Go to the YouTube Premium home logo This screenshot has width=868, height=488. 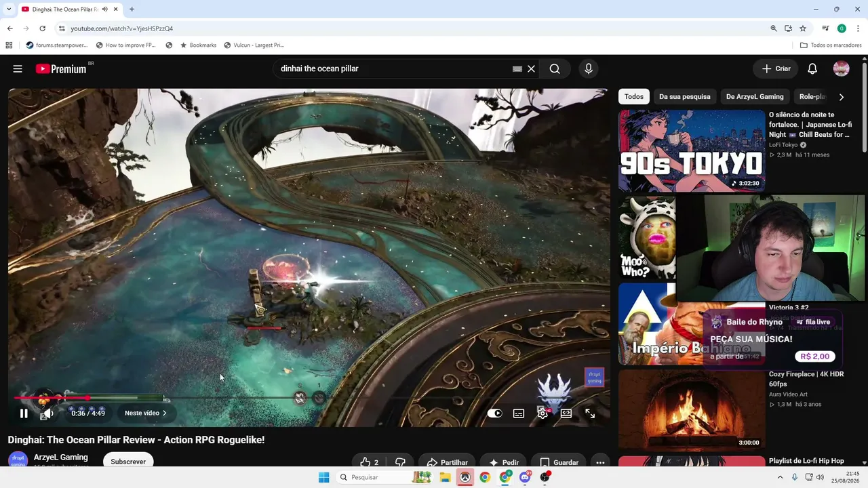[62, 68]
